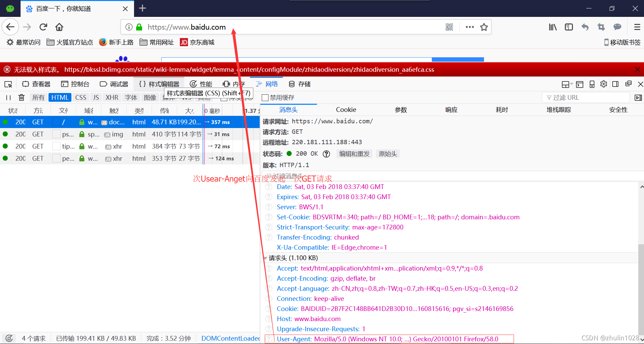Image resolution: width=644 pixels, height=344 pixels.
Task: Open the chat bubble toolbar icon
Action: [x=617, y=27]
